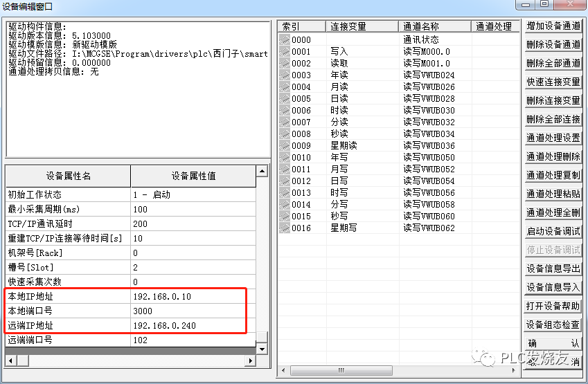Edit 最小采集周期 value 100
The height and width of the screenshot is (384, 588).
[193, 210]
